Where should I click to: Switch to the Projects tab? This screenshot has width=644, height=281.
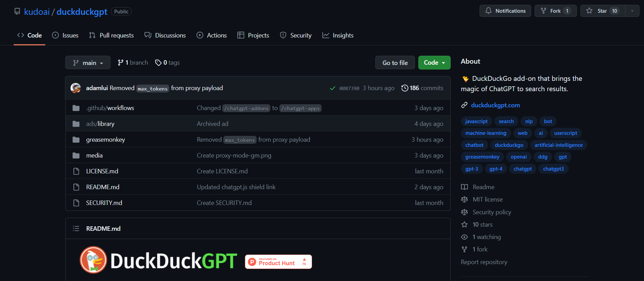pos(253,35)
